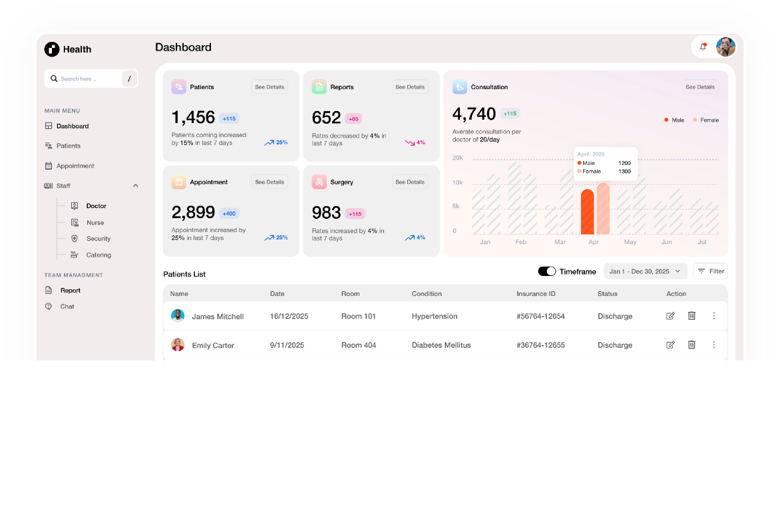Click the Health logo icon
The image size is (780, 532).
[x=52, y=49]
